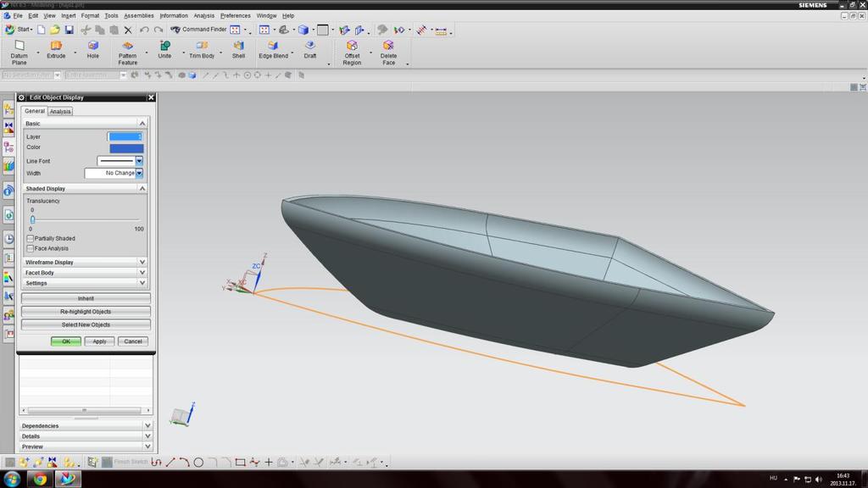
Task: Select the Datum Plane tool
Action: tap(19, 53)
